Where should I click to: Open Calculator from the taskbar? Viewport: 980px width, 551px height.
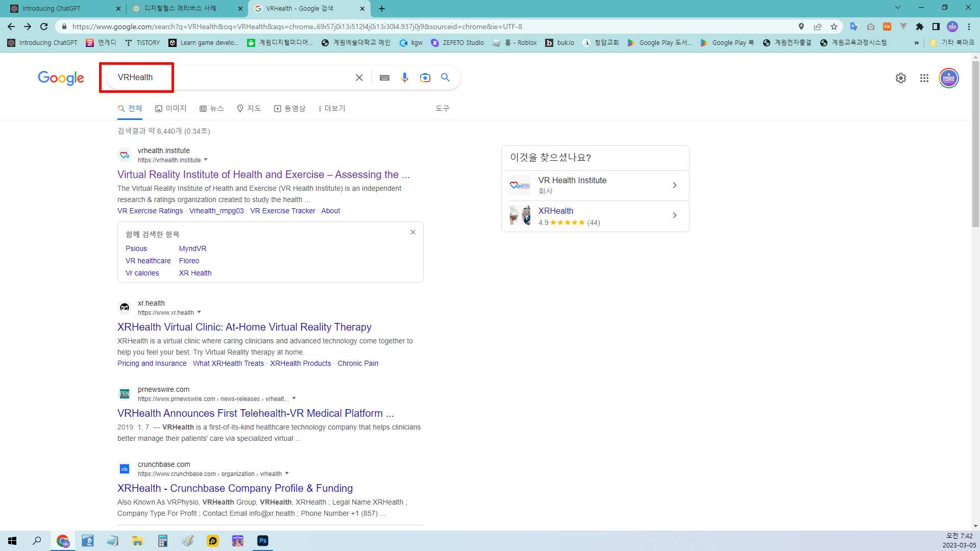(x=163, y=541)
